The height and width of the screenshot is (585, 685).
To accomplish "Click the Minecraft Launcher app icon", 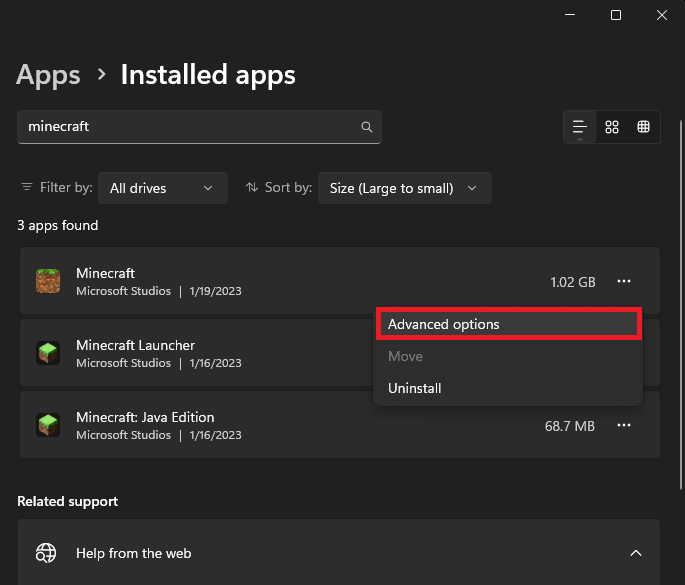I will pos(47,354).
